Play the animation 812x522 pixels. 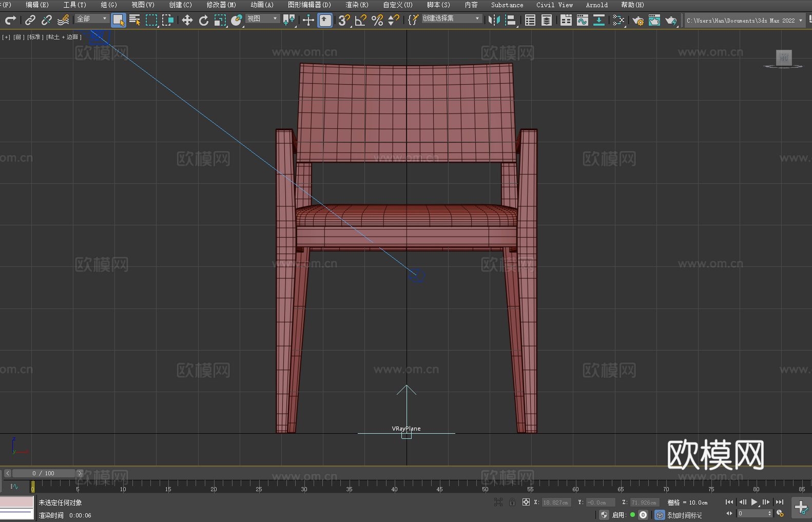click(755, 502)
